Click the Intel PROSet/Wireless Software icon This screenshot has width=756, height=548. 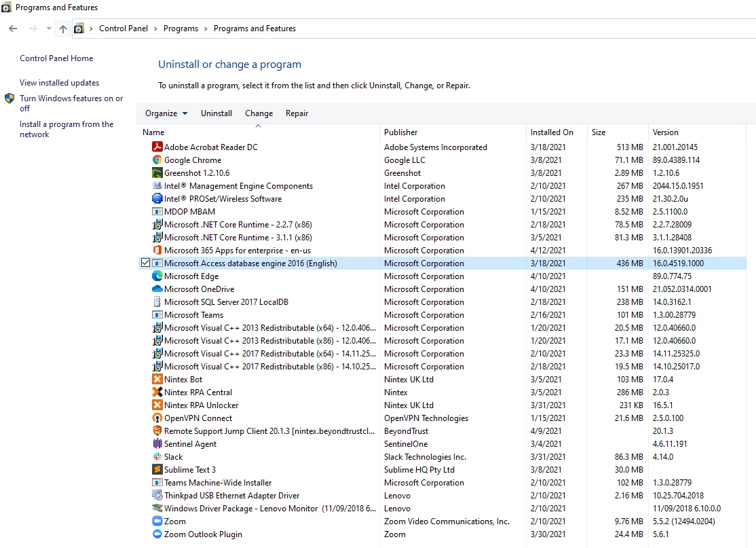point(157,198)
